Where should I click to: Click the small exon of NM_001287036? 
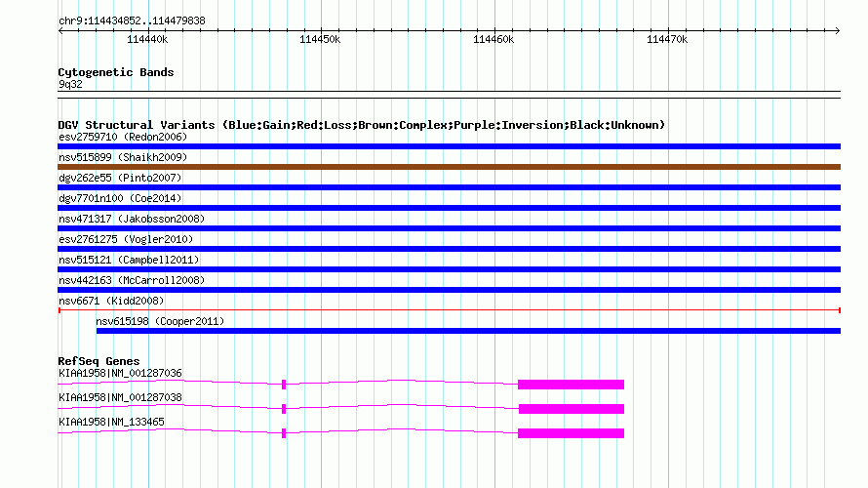click(284, 385)
